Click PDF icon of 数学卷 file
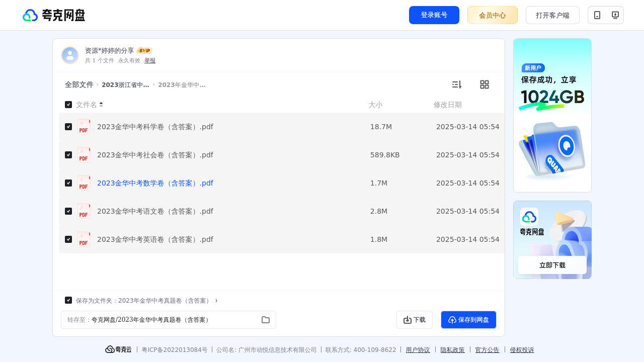 pos(84,183)
